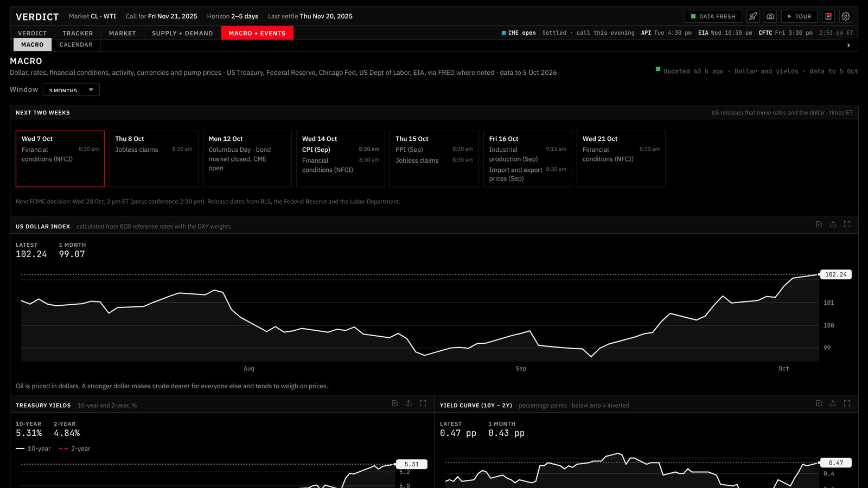Click the 5.31 yield value tag
Viewport: 868px width, 488px height.
click(x=412, y=464)
